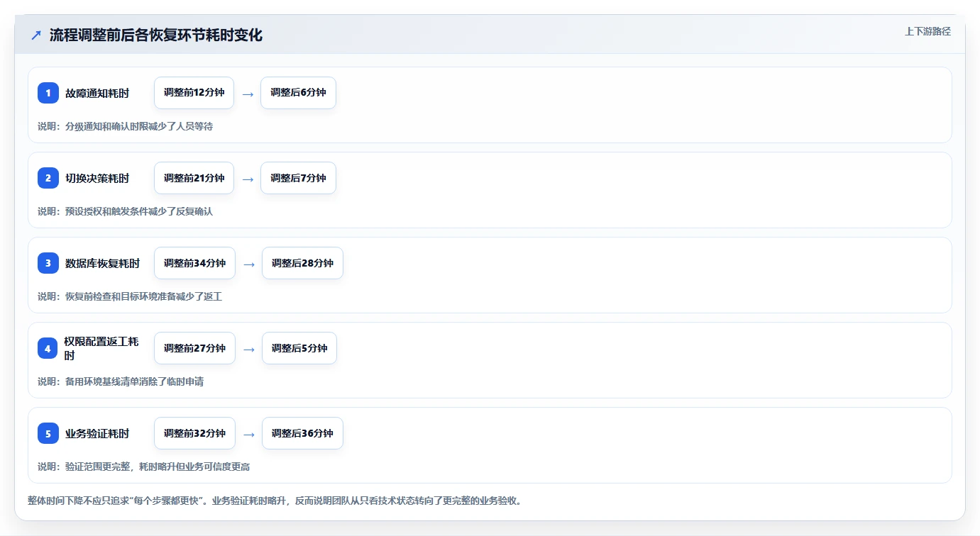
Task: Click the 故障通知耗时 label
Action: click(97, 93)
